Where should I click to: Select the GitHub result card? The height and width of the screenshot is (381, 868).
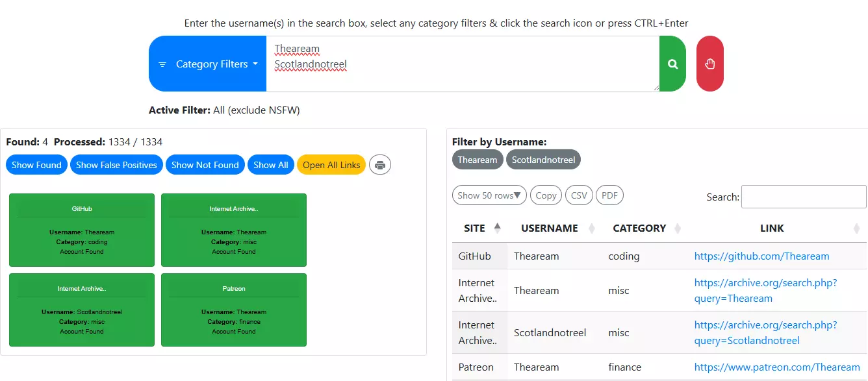[x=82, y=230]
